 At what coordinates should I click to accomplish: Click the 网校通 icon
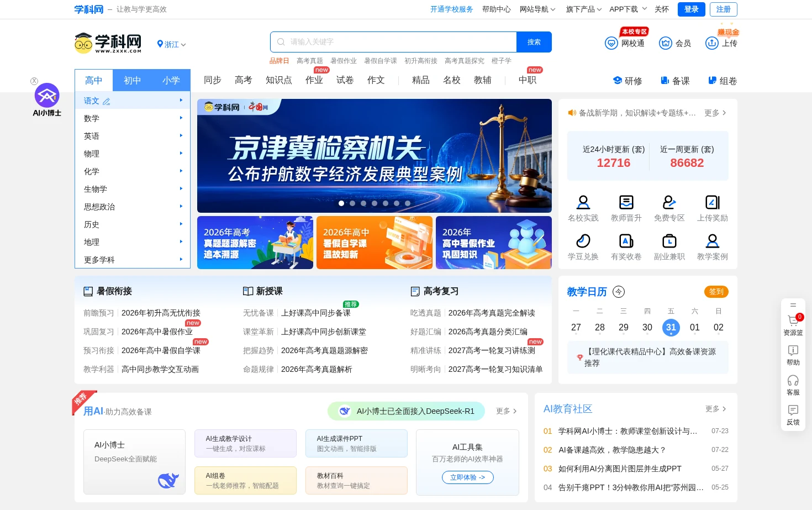tap(611, 43)
